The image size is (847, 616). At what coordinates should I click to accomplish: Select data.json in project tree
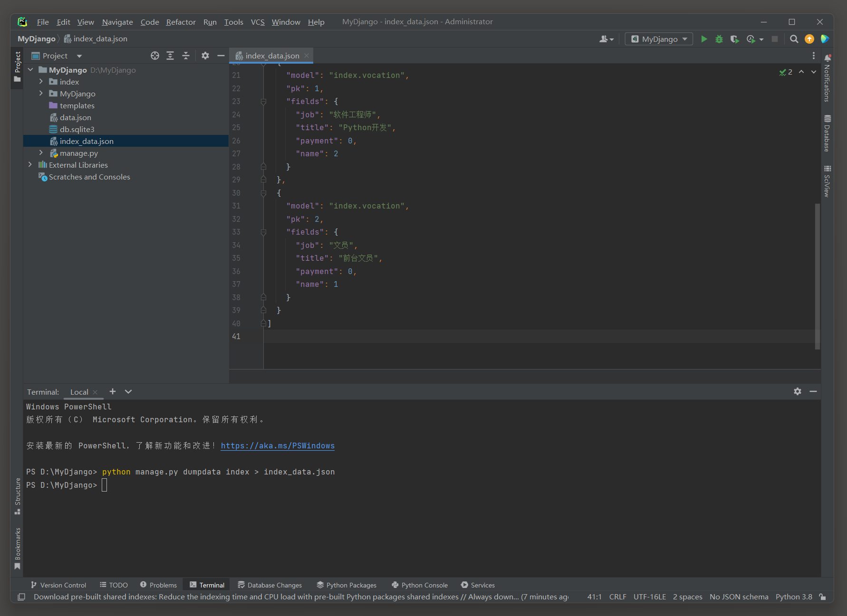75,117
